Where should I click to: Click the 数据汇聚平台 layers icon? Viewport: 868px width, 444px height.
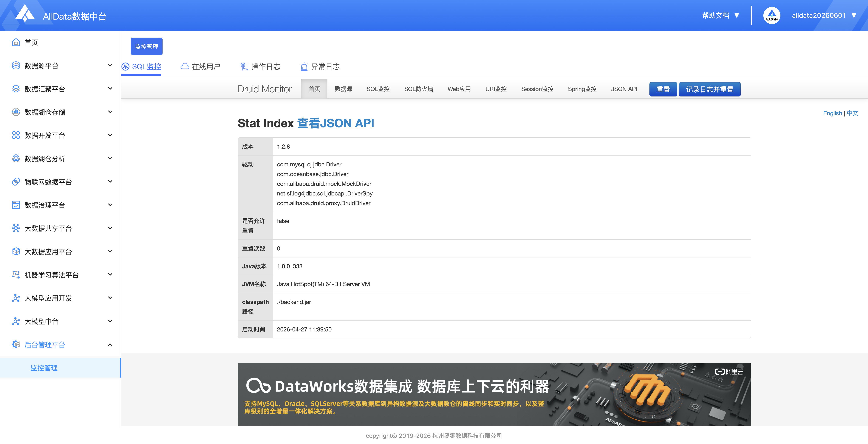click(x=16, y=89)
